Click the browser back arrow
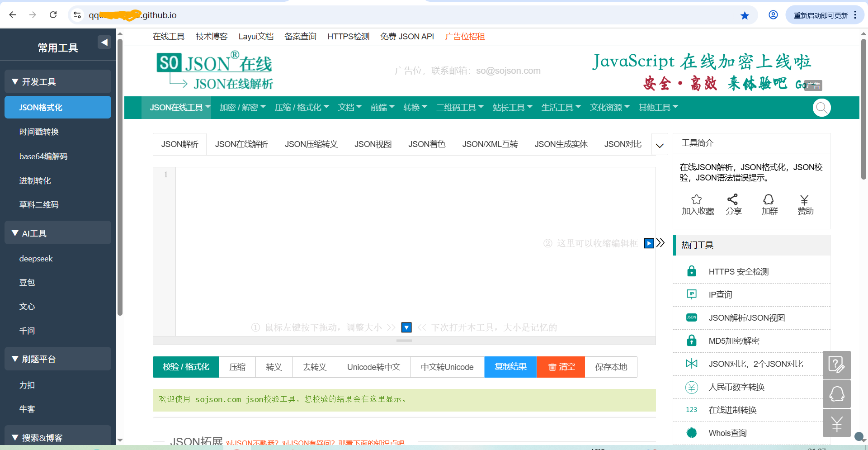868x450 pixels. click(13, 15)
